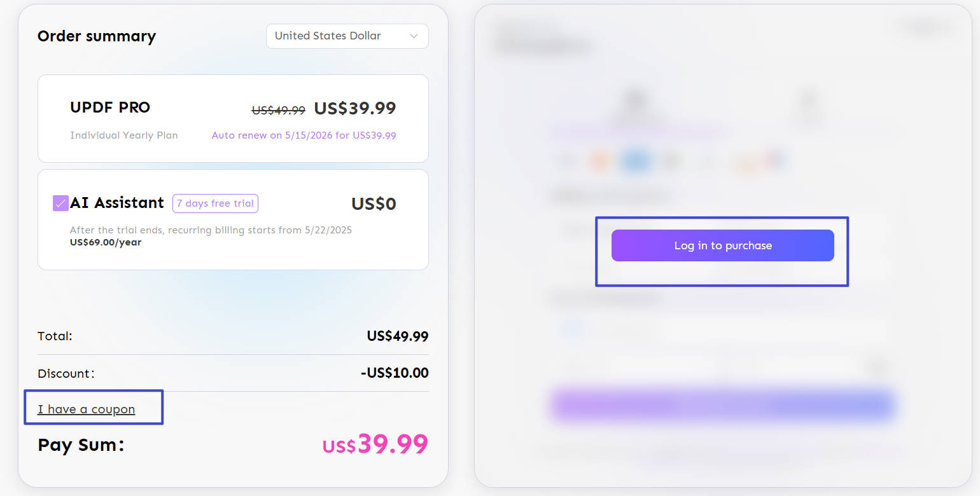Click the "I have a coupon" link

(x=87, y=409)
